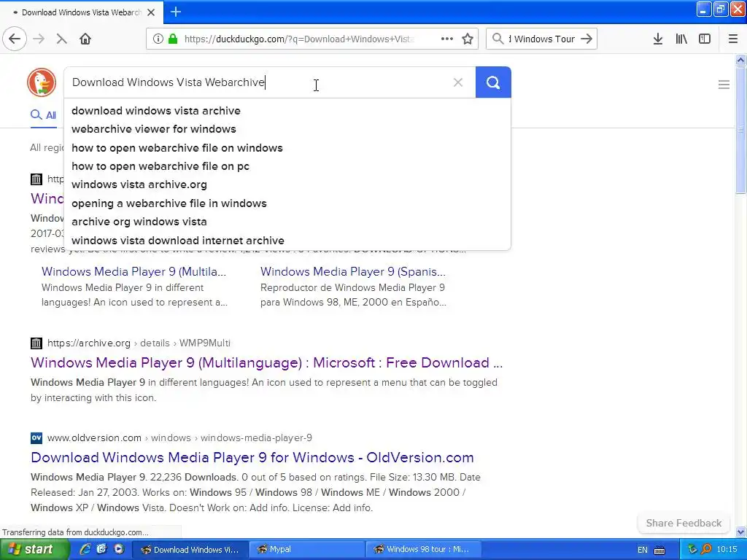Screen dimensions: 747x560
Task: Open the Firefox hamburger menu
Action: [733, 39]
